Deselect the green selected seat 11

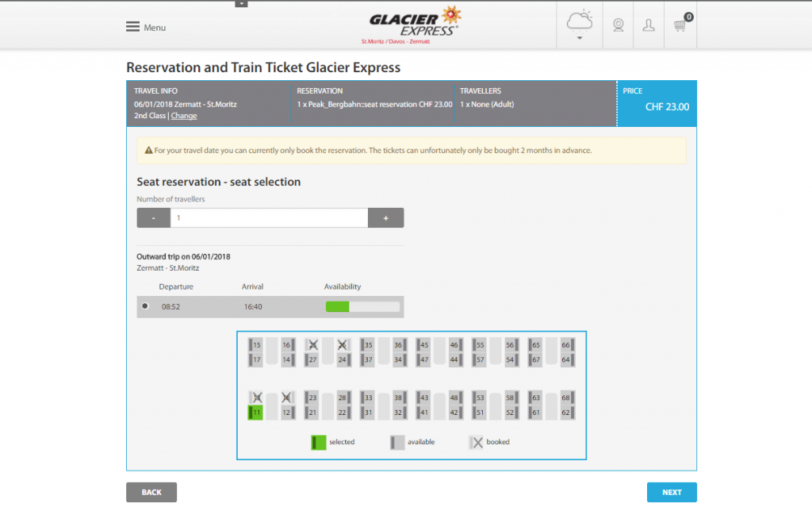[255, 412]
